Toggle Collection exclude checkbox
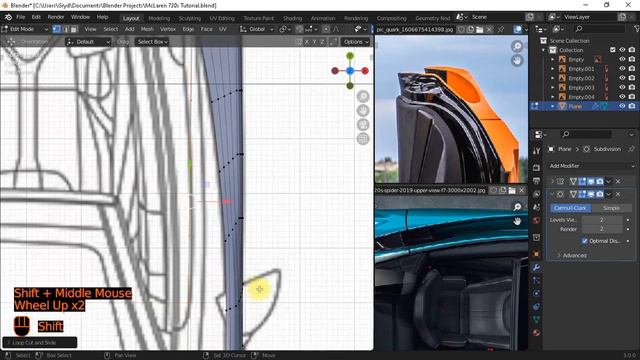Viewport: 640px width, 360px height. point(613,50)
